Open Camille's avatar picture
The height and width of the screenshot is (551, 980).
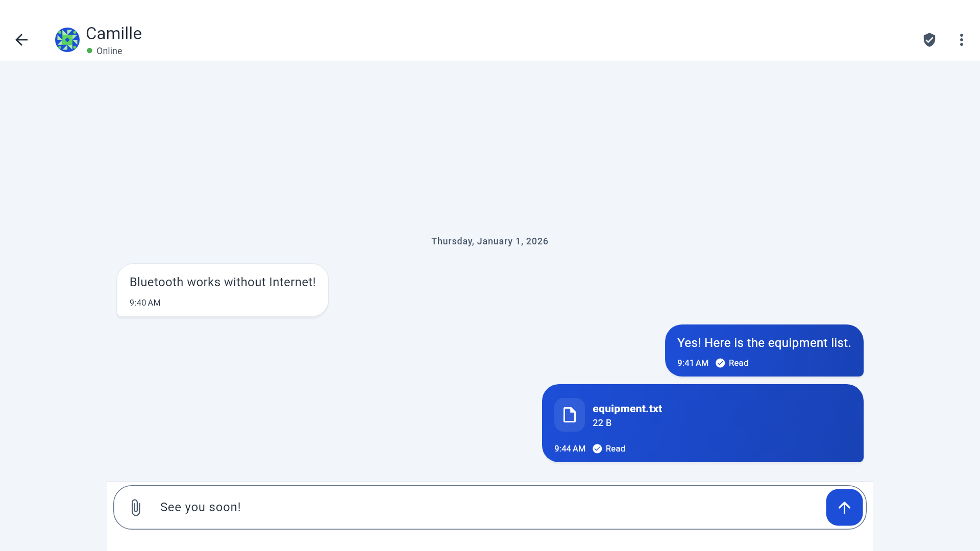[x=67, y=40]
